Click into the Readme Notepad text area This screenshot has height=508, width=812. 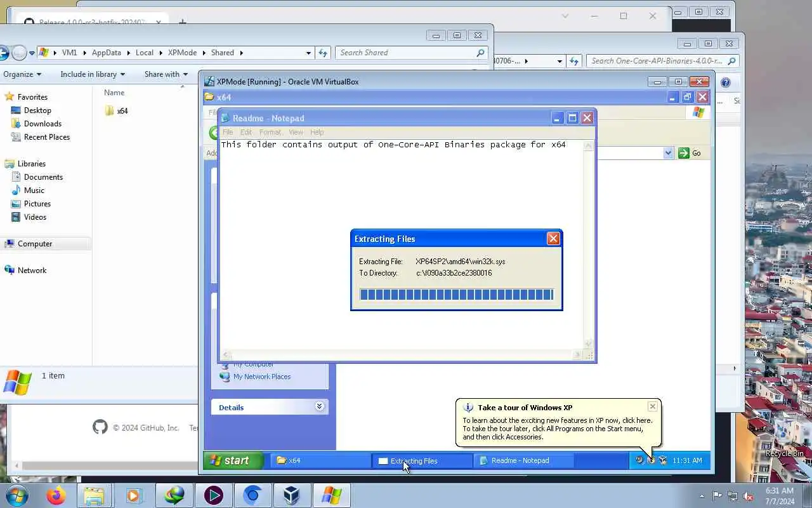(x=401, y=244)
